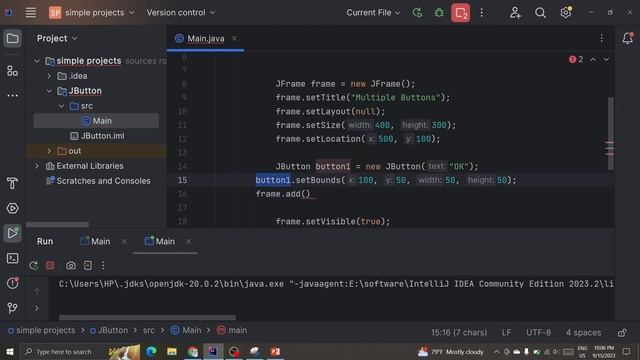Screen dimensions: 640x360
Task: Rerun Main from Run panel toolbar
Action: (x=33, y=266)
